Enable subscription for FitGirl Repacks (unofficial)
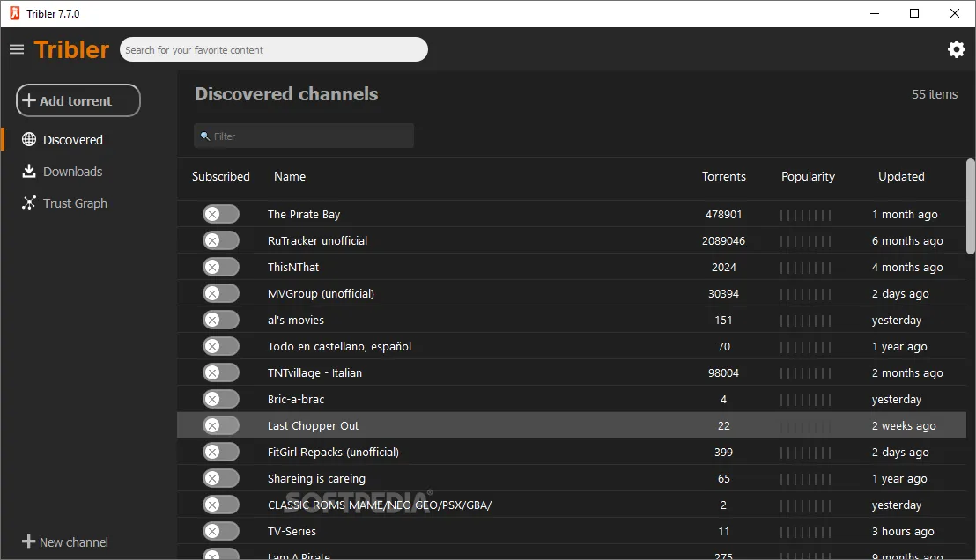976x560 pixels. coord(220,452)
